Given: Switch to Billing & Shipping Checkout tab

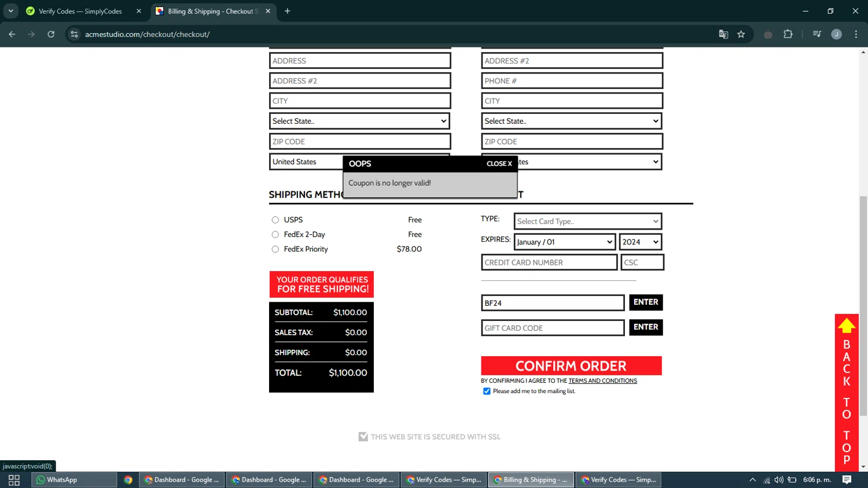Looking at the screenshot, I should click(213, 11).
